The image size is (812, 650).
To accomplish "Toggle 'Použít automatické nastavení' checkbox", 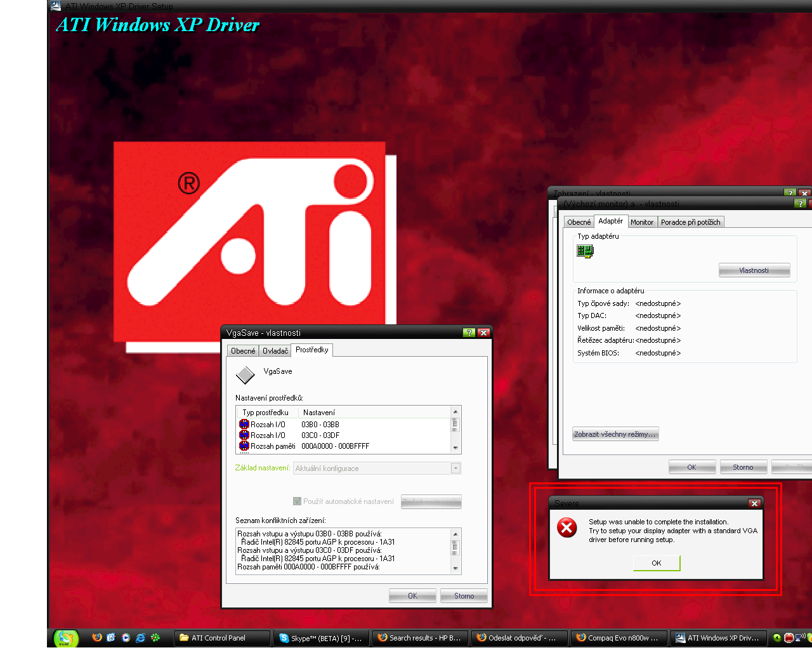I will pyautogui.click(x=297, y=501).
